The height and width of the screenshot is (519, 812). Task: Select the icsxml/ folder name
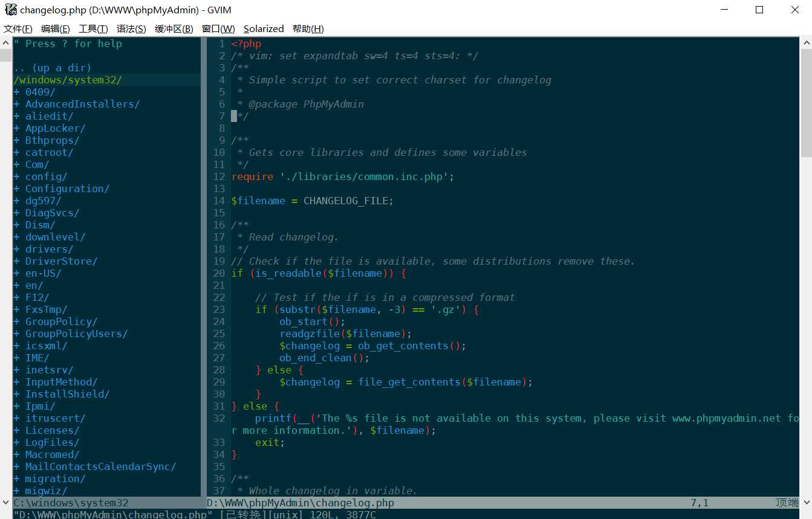tap(46, 346)
